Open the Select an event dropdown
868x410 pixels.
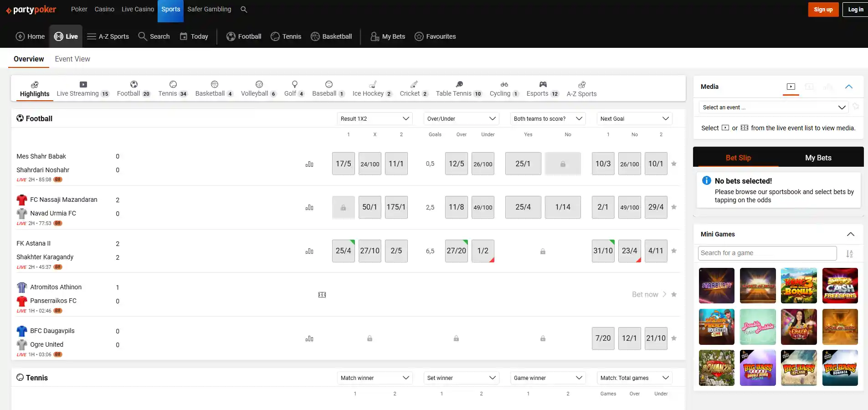click(774, 108)
